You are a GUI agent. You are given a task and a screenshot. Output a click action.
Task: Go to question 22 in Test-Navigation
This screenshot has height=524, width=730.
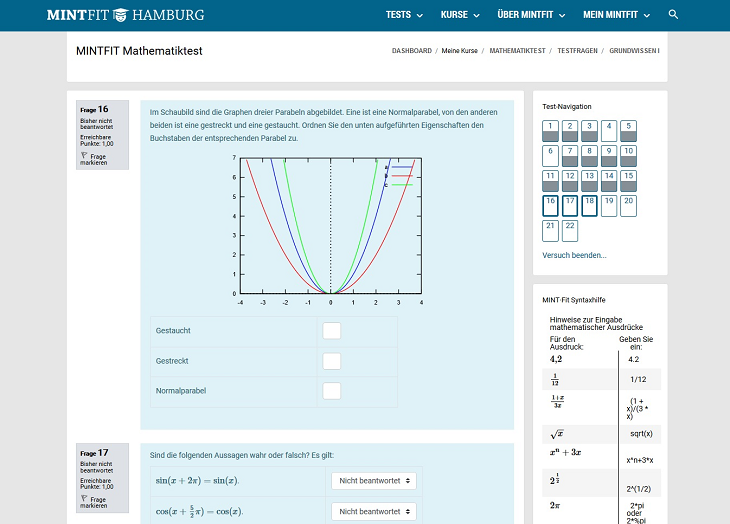(569, 230)
